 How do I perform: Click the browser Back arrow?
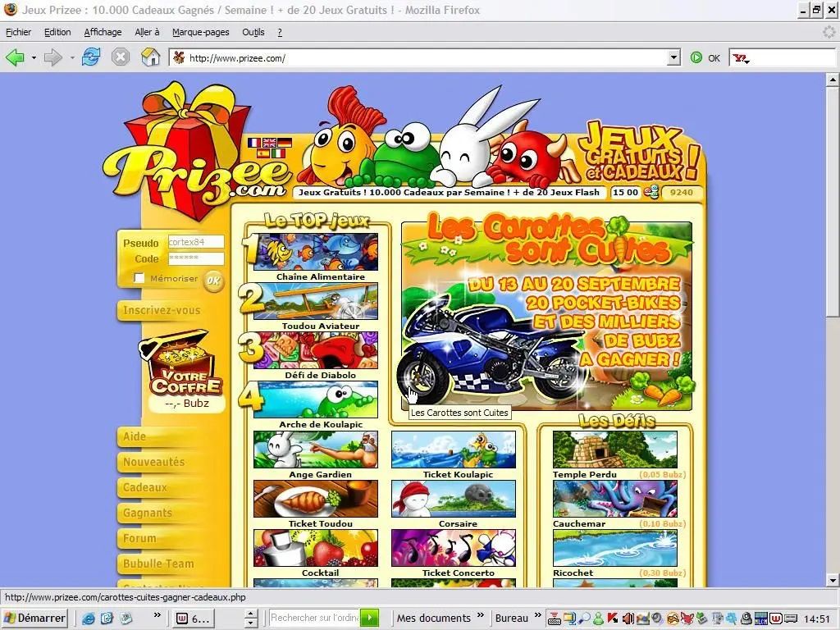coord(15,57)
